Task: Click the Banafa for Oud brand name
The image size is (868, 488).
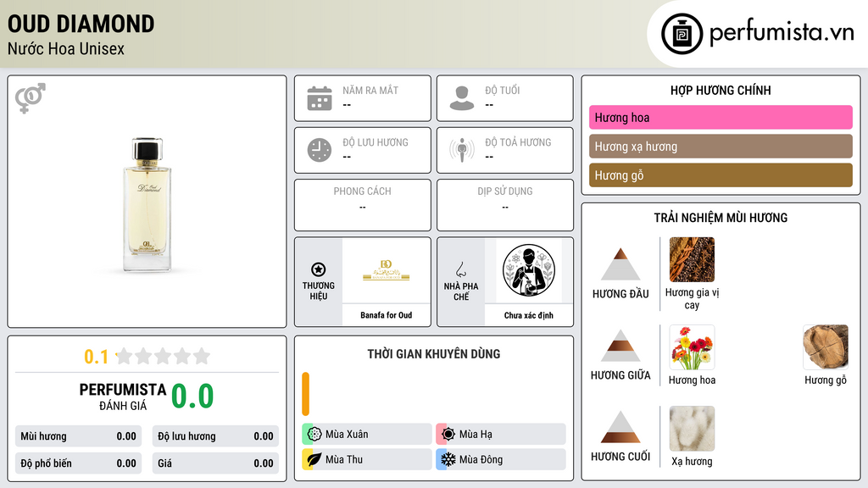Action: pos(387,315)
